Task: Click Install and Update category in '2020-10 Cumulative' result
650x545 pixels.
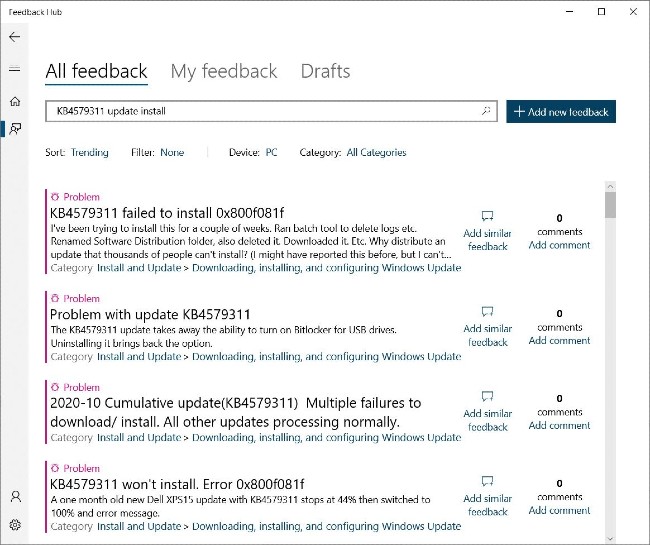Action: [139, 437]
